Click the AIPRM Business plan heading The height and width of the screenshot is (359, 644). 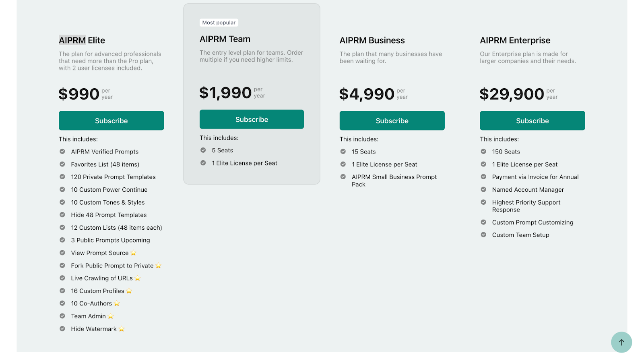point(372,40)
